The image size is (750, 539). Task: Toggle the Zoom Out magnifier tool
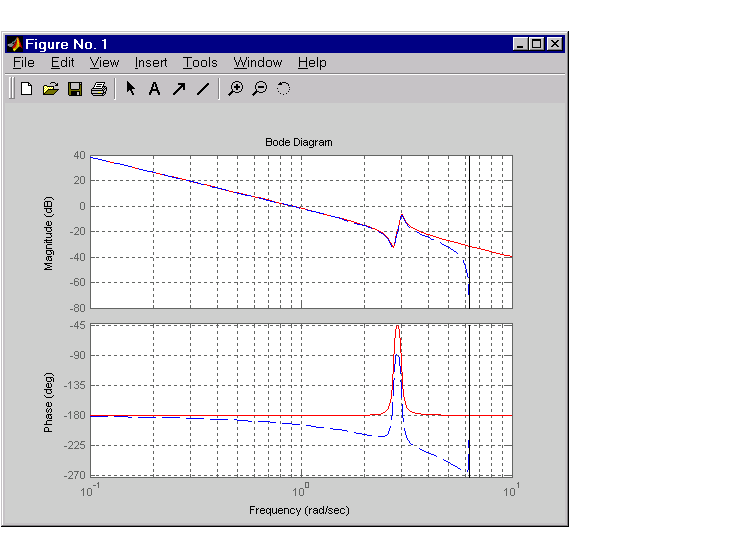pos(259,89)
